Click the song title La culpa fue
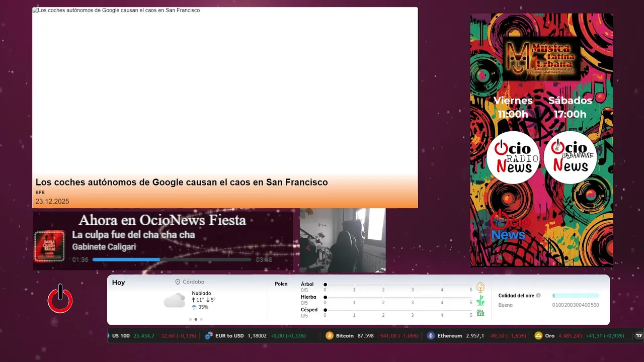The width and height of the screenshot is (644, 362). click(x=133, y=235)
